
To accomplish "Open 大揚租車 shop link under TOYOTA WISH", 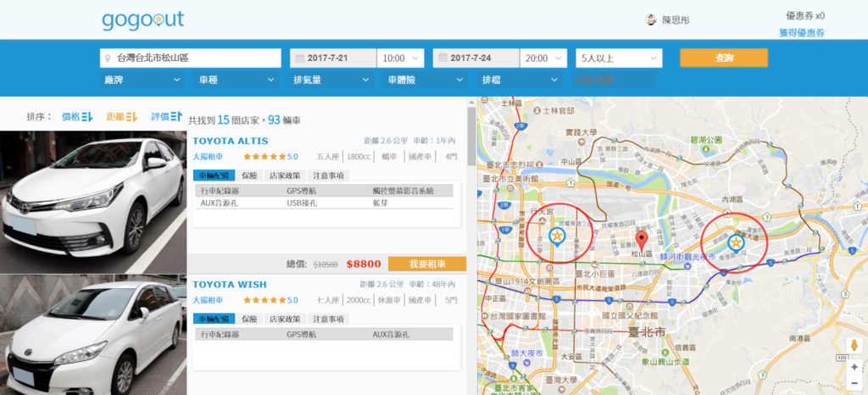I will tap(209, 300).
